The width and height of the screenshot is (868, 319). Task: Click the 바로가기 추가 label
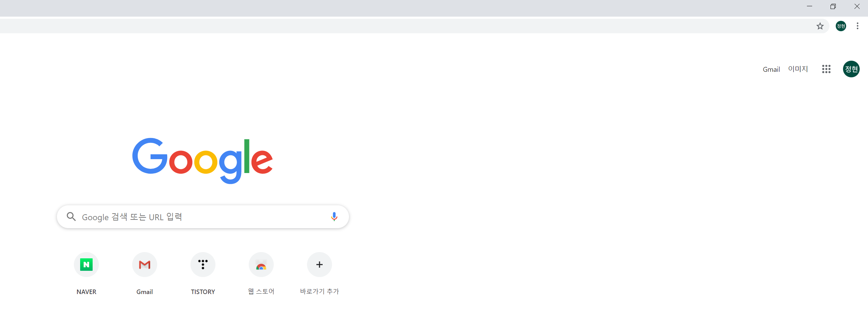(x=320, y=292)
